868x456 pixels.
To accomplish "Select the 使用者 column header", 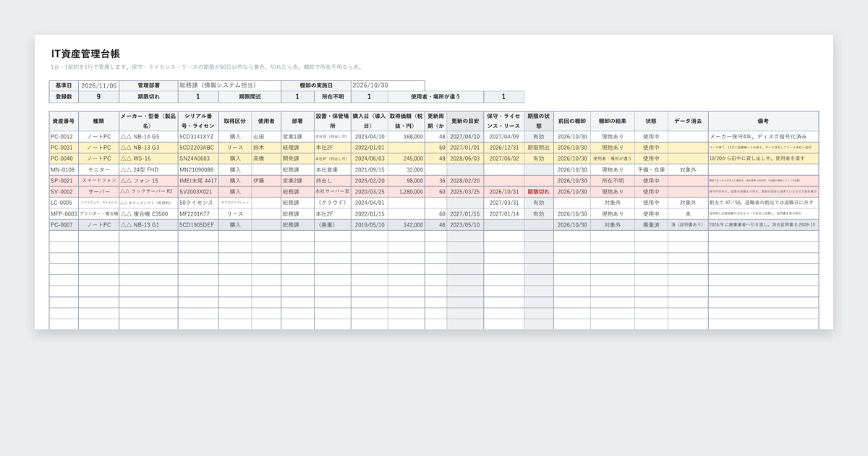I will [266, 121].
